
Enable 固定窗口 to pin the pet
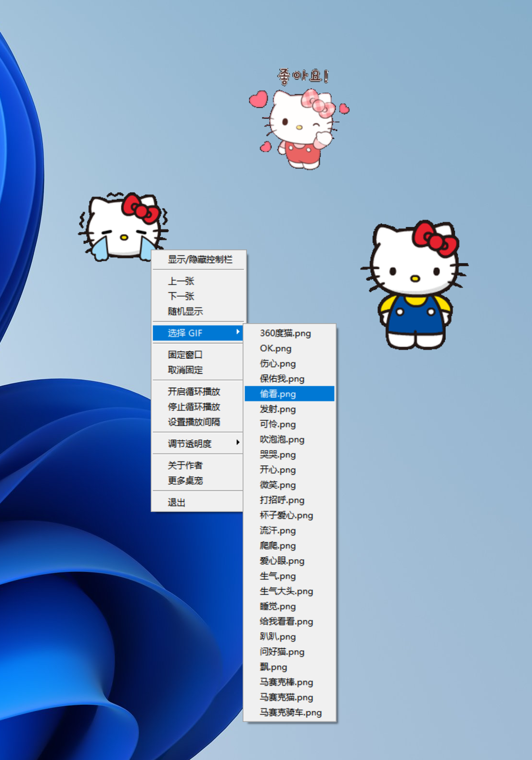tap(185, 355)
